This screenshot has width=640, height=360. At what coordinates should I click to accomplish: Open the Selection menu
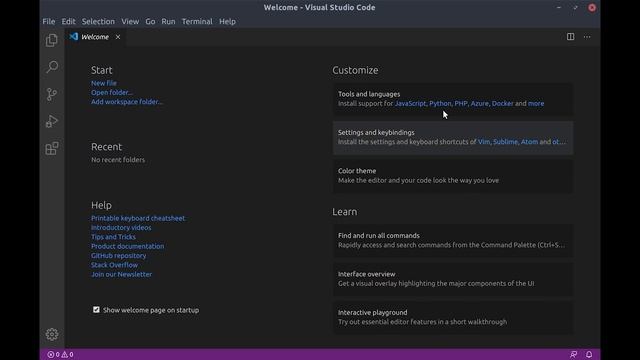98,21
